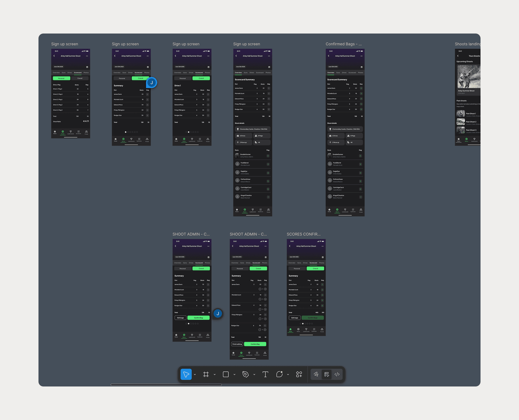Select the Frame tool
The image size is (519, 420).
206,374
